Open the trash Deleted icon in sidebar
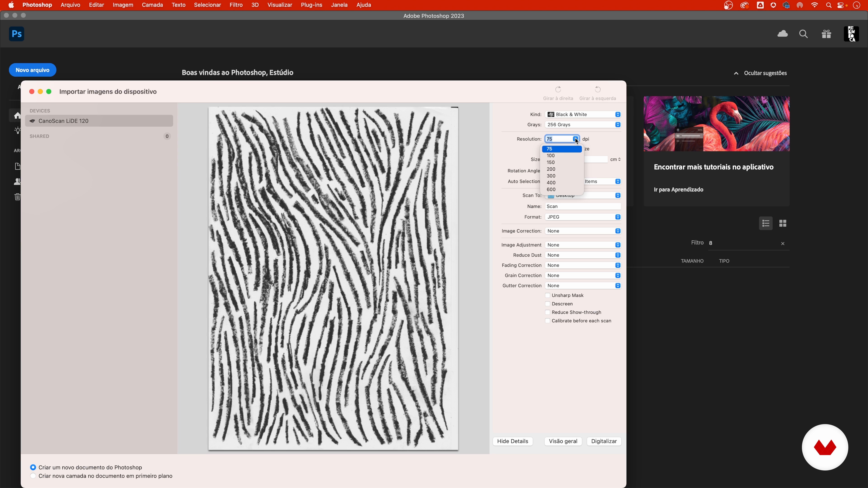 tap(18, 197)
